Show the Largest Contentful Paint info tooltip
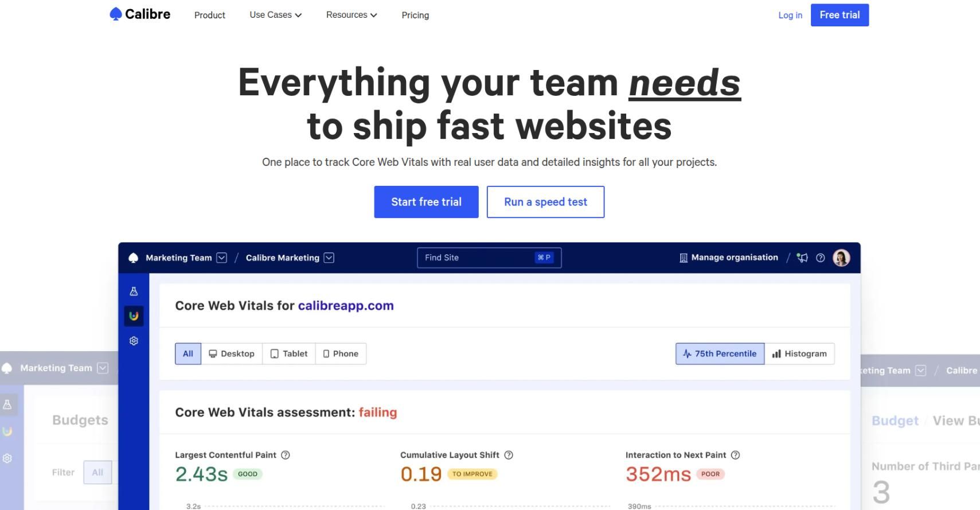This screenshot has width=980, height=510. click(x=286, y=455)
